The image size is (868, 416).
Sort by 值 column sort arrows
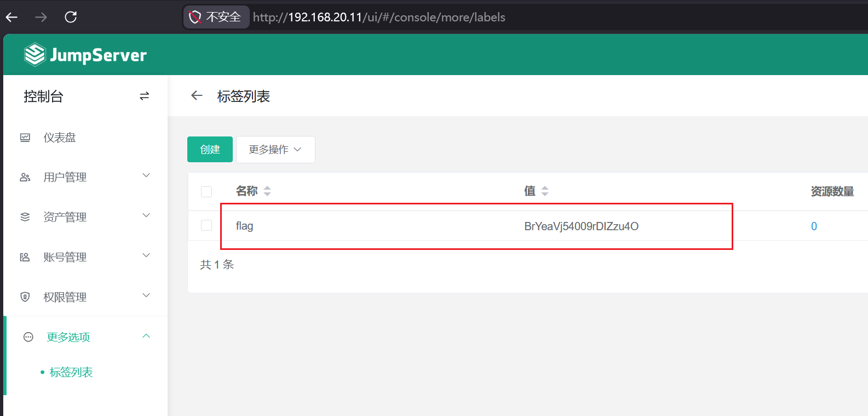tap(544, 191)
